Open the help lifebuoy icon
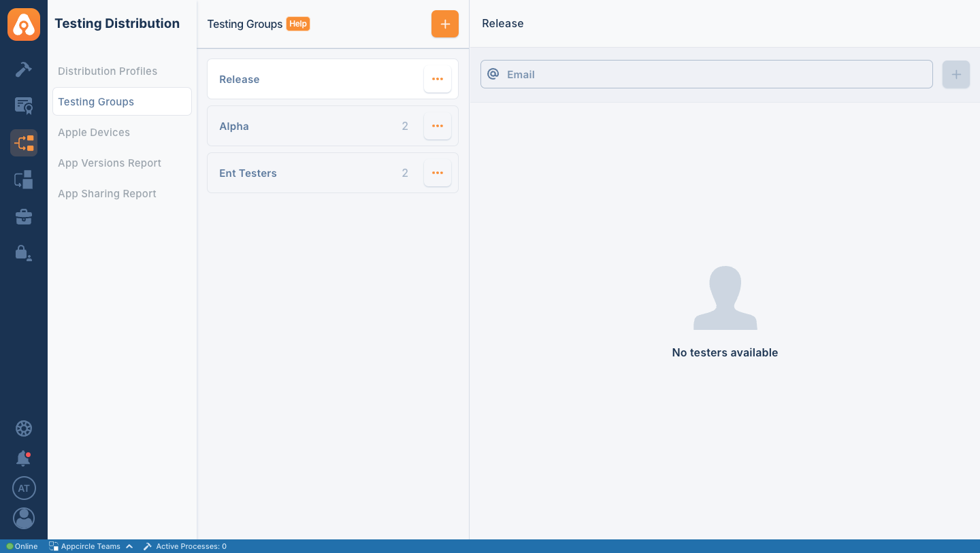 (24, 429)
